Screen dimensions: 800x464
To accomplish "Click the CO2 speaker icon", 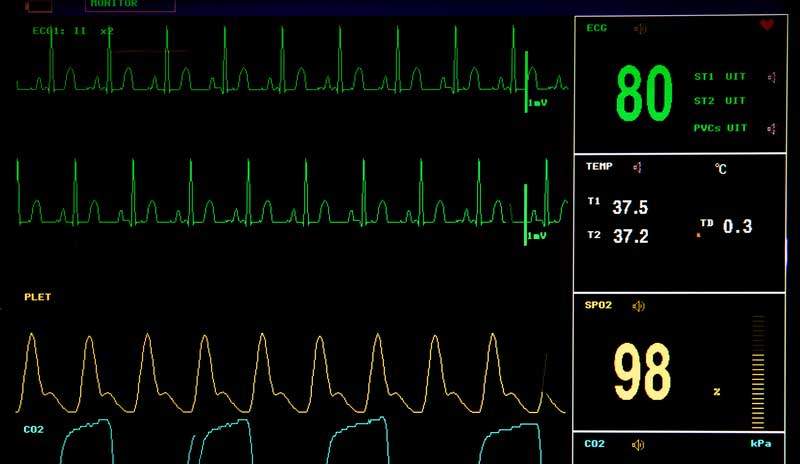I will (638, 443).
